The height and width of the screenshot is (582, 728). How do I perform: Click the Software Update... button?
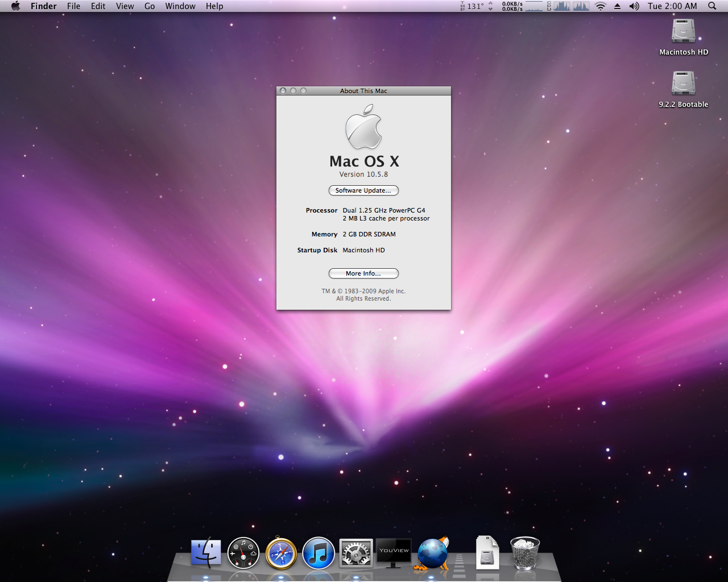click(363, 190)
